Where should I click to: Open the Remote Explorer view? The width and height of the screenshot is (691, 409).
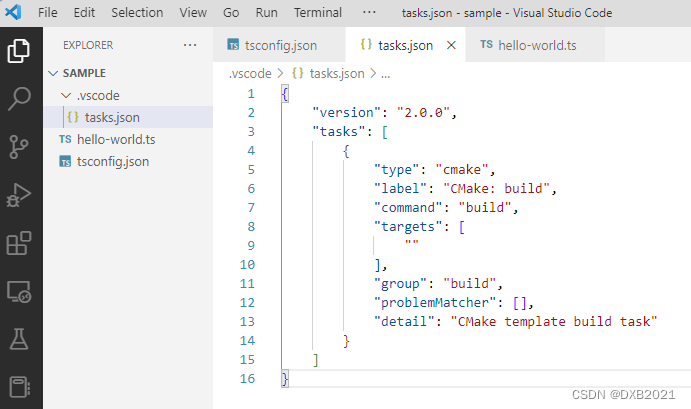19,291
